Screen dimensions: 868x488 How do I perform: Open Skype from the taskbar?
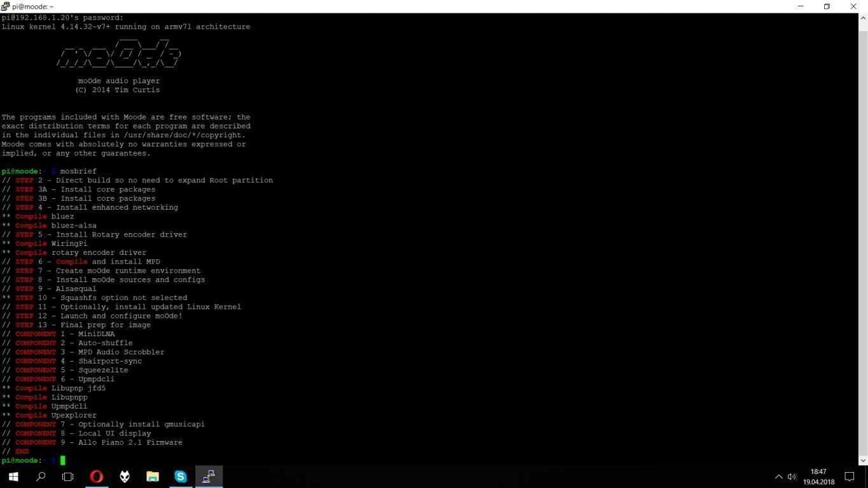181,476
